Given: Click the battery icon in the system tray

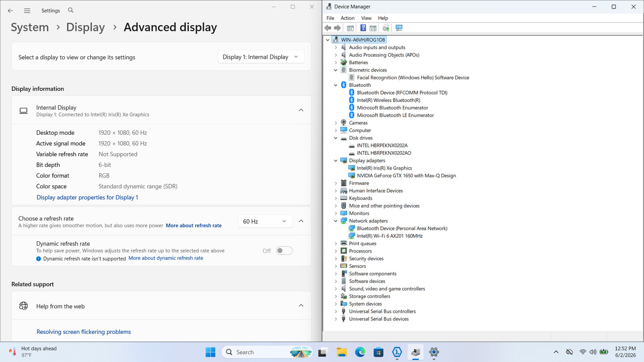Looking at the screenshot, I should click(x=604, y=352).
